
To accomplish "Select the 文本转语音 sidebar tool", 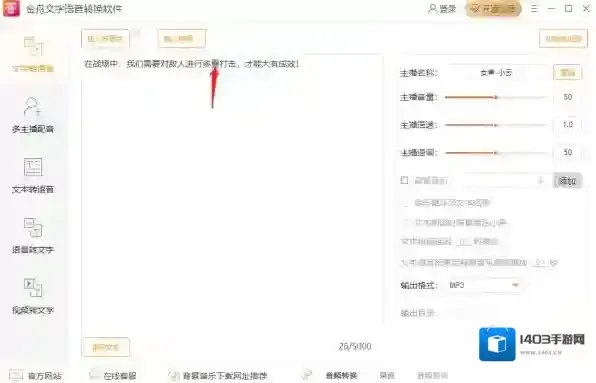I will [33, 176].
